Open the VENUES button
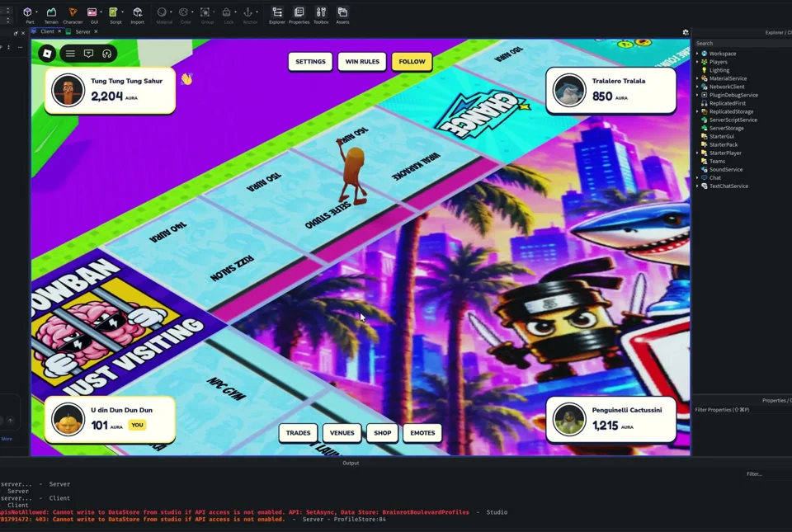This screenshot has height=532, width=792. [342, 433]
